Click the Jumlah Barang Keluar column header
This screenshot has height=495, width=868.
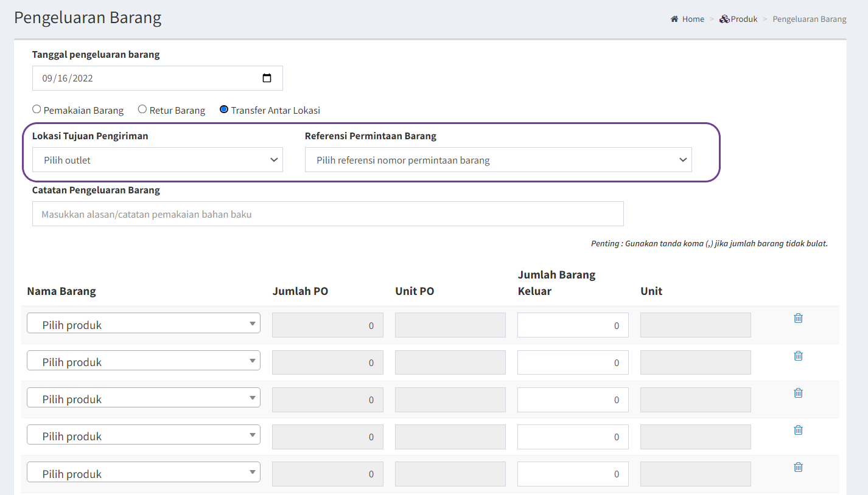pos(556,283)
